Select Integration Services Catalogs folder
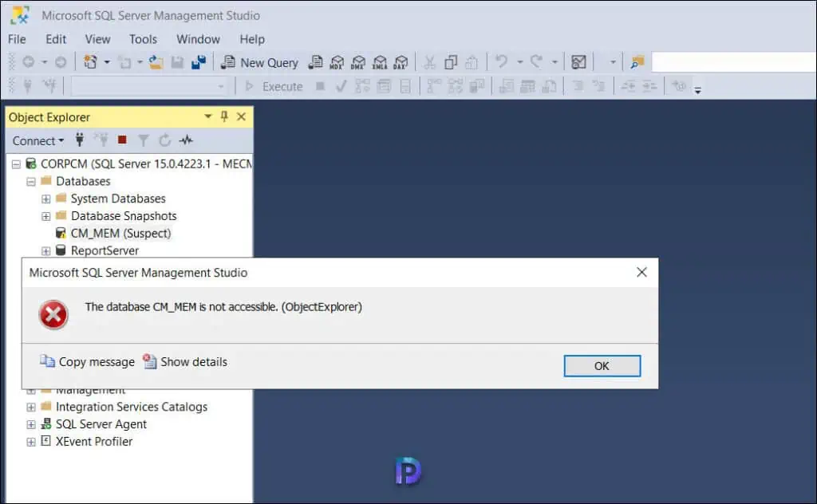Viewport: 817px width, 504px height. click(x=132, y=407)
